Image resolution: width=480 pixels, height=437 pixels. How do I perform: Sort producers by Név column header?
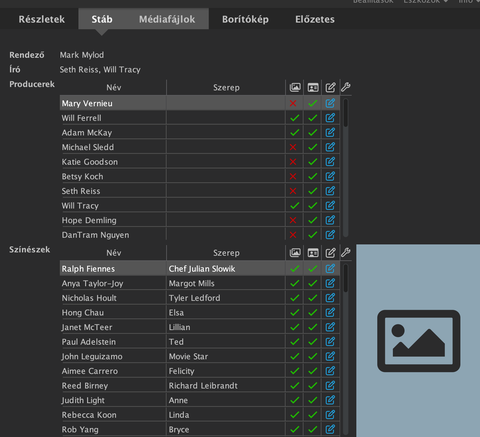113,88
